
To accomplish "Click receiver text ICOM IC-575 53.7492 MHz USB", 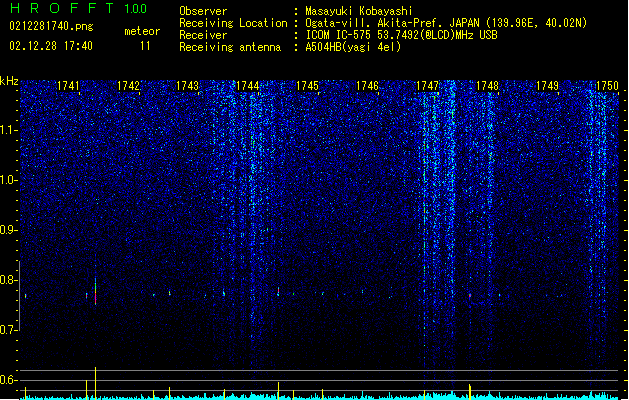I will (401, 35).
